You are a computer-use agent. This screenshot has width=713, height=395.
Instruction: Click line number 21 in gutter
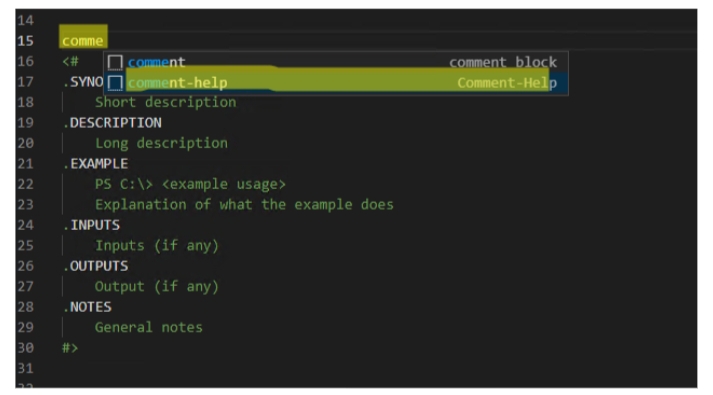click(25, 164)
